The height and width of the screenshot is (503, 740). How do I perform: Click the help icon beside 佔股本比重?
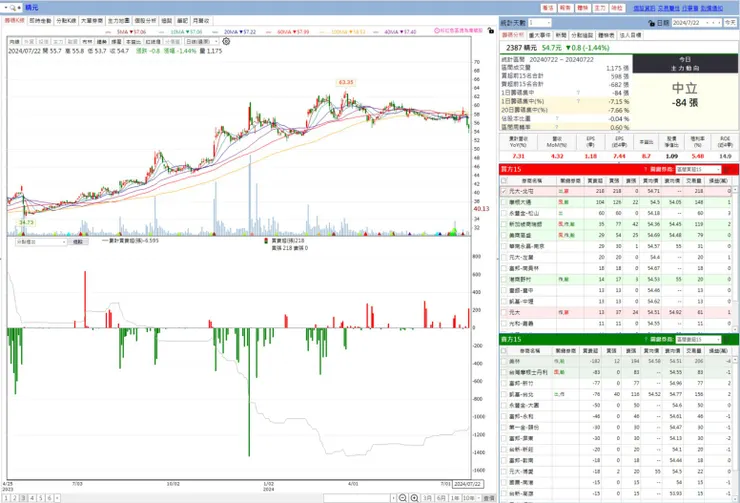557,118
